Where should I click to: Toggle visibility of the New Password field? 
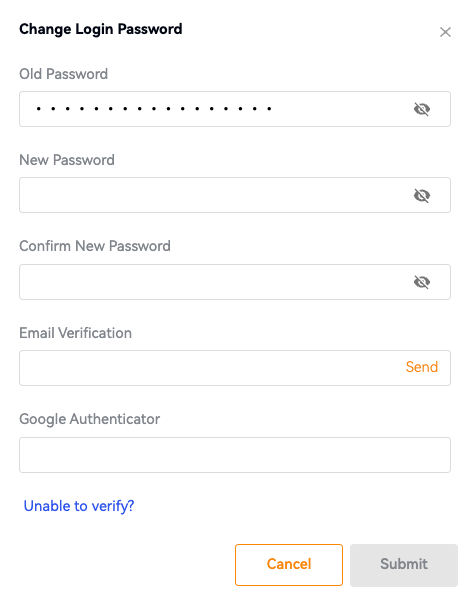(x=422, y=195)
